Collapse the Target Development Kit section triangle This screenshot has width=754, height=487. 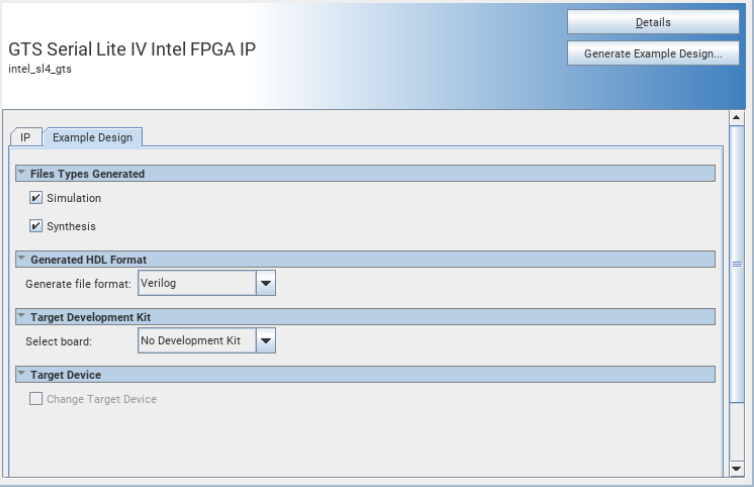click(21, 316)
